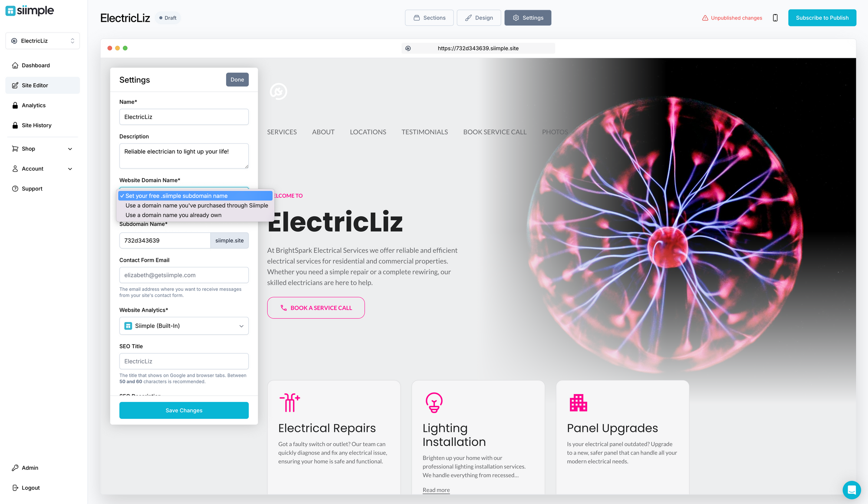This screenshot has width=868, height=504.
Task: Click the Contact Form Email input field
Action: (184, 275)
